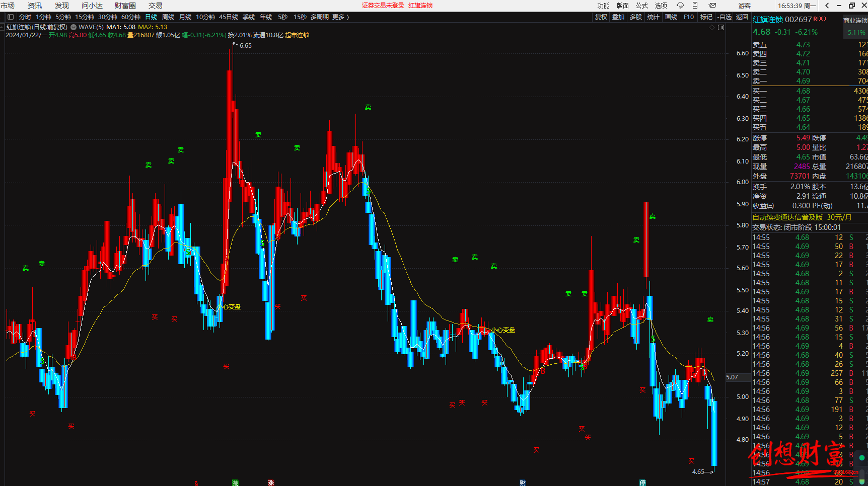
Task: Click the 证券交易未登录 login link
Action: [383, 6]
